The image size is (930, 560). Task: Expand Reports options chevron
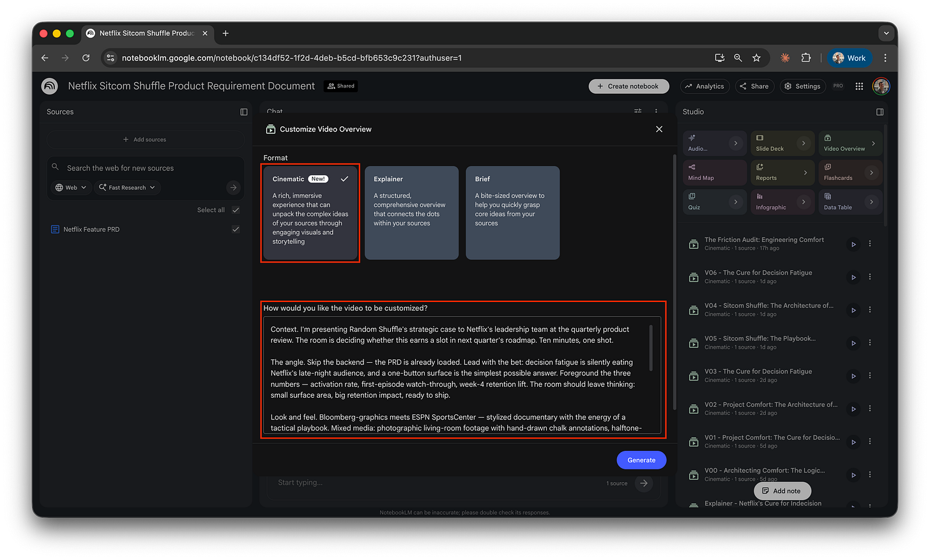[x=805, y=173]
